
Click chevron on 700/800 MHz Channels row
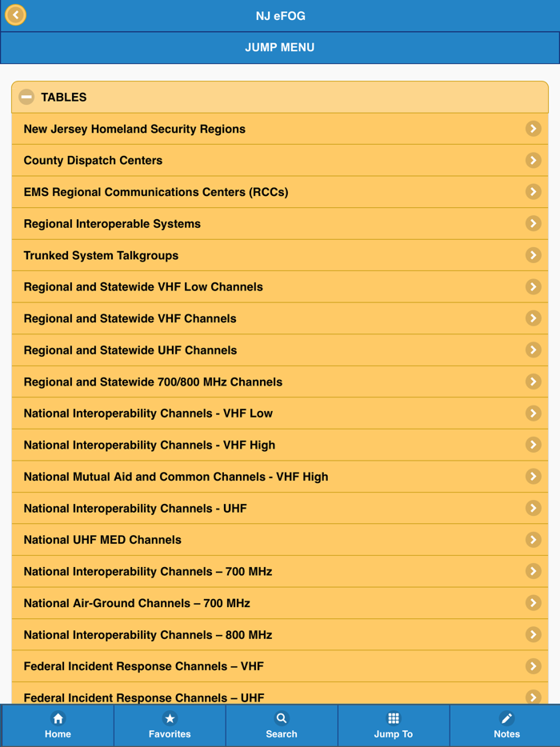pos(534,381)
